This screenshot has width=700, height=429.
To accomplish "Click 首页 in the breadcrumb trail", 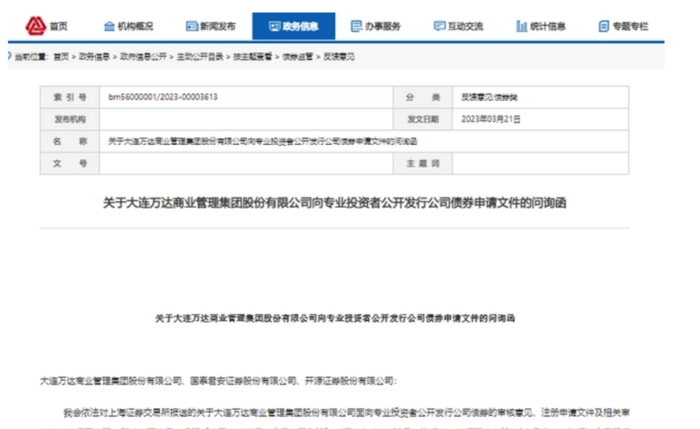I will pyautogui.click(x=61, y=57).
